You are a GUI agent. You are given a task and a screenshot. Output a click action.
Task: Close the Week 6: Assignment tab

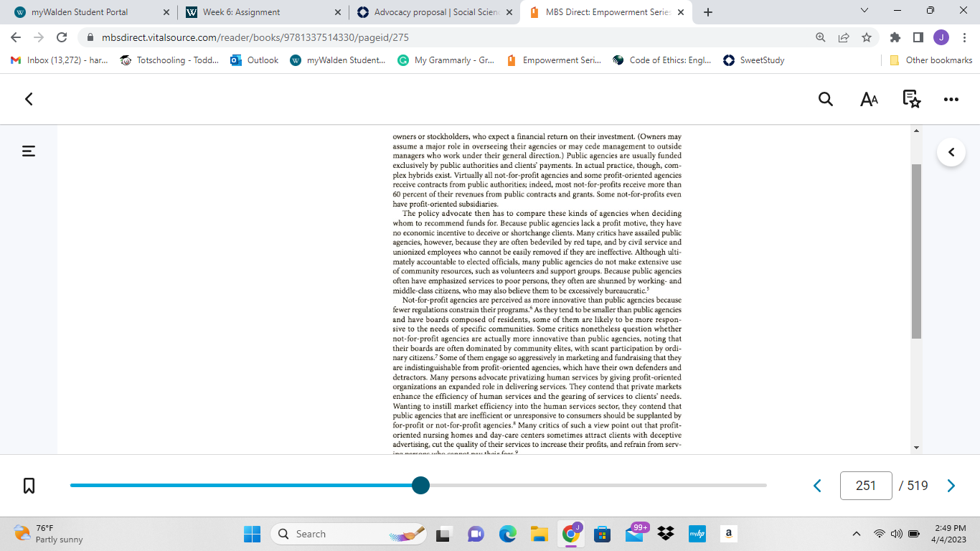pos(338,12)
